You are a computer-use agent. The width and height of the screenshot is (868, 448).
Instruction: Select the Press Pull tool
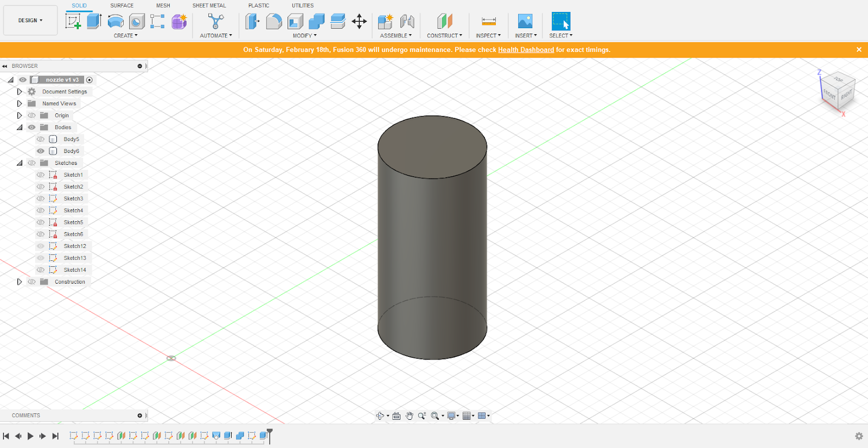click(x=252, y=21)
